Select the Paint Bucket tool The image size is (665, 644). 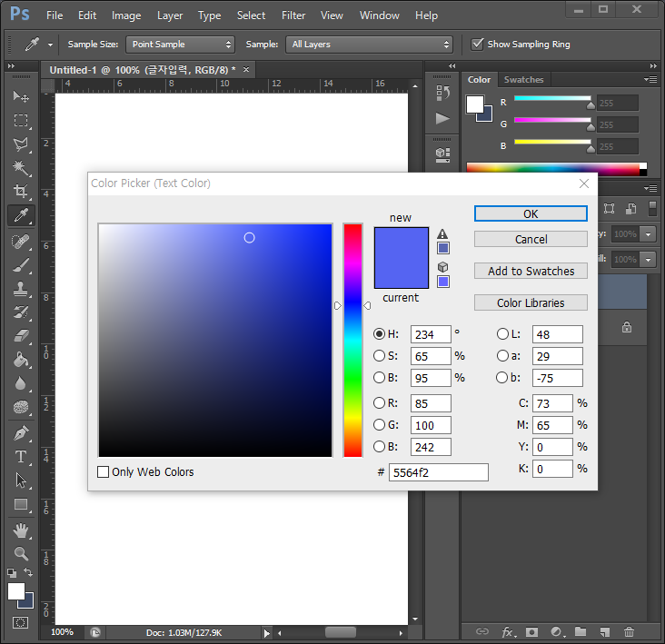tap(21, 360)
